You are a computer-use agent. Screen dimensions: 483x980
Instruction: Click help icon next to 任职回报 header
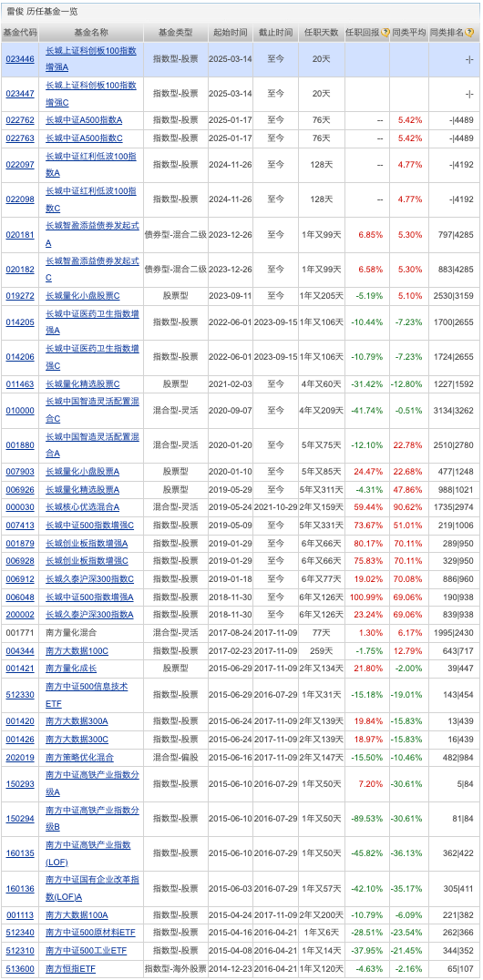coord(385,33)
